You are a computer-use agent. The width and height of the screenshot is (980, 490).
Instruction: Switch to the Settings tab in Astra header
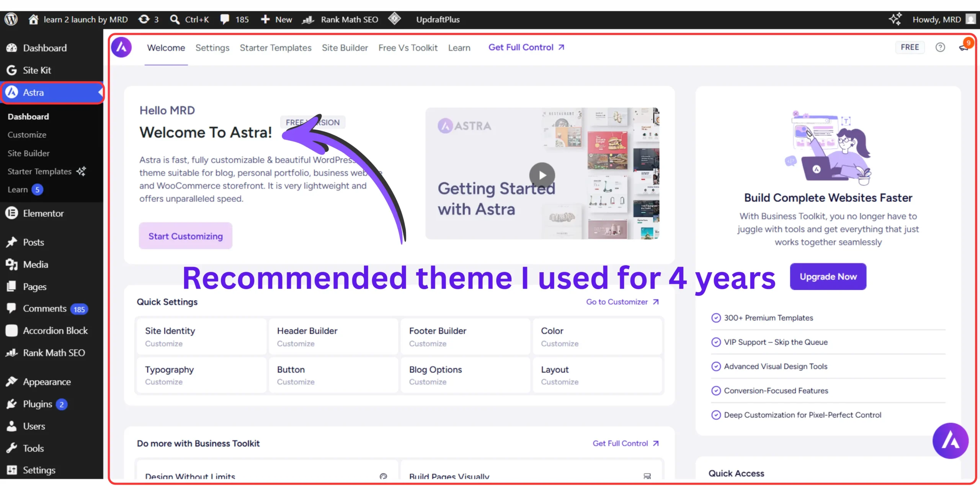point(212,48)
